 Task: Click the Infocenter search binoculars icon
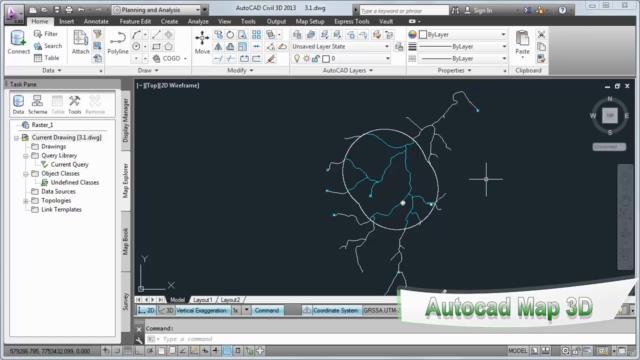coord(455,10)
